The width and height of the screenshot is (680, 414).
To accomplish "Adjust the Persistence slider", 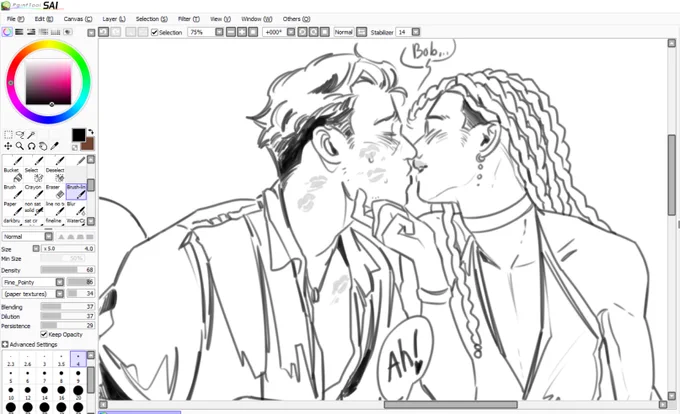I will tap(67, 326).
